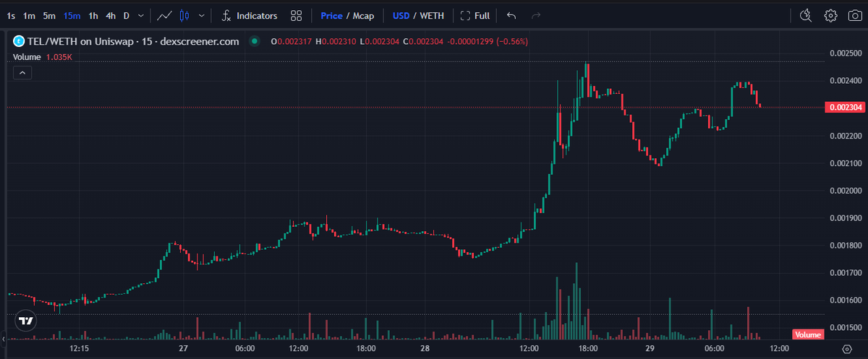Select the 1m timeframe
Screen dimensions: 868x359
29,15
